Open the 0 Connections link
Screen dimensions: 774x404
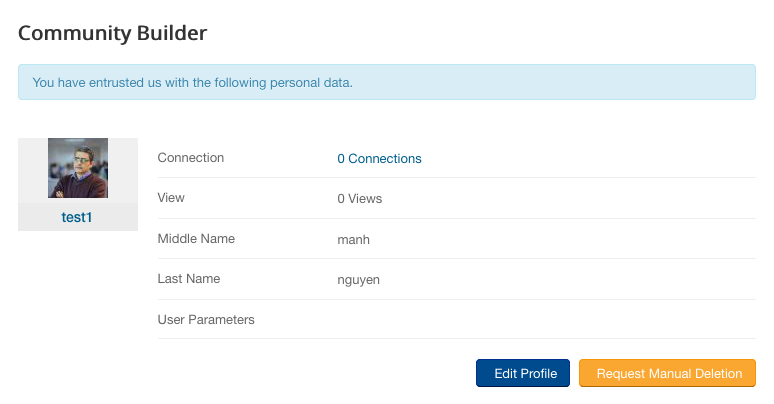pos(379,158)
